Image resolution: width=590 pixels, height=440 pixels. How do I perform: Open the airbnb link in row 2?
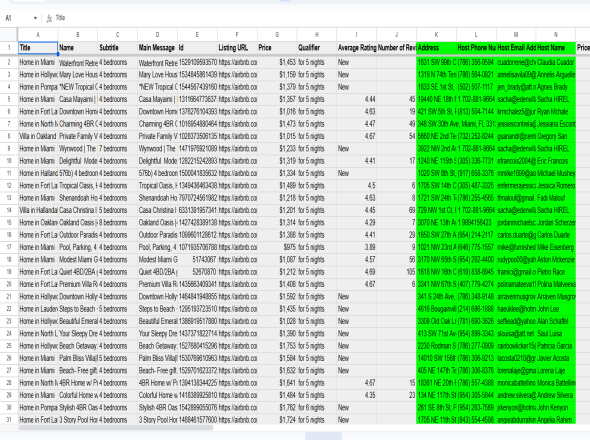click(x=237, y=62)
